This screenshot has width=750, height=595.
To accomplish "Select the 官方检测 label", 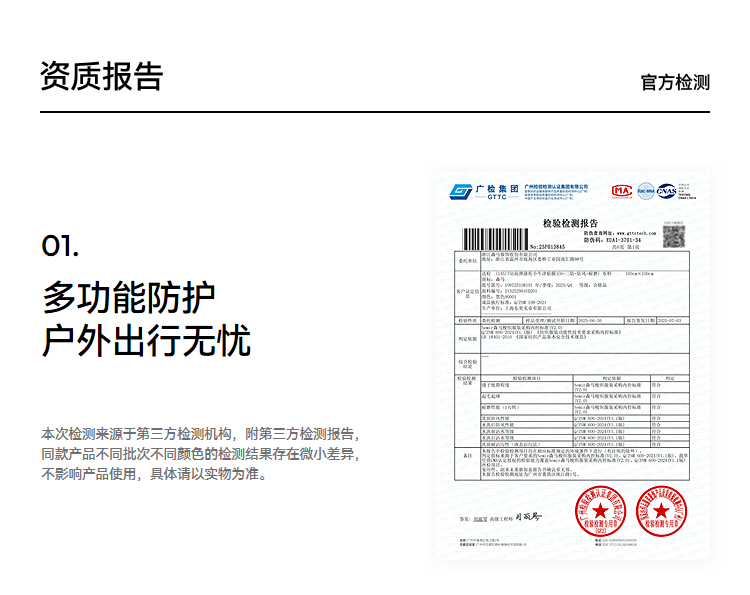I will (x=675, y=82).
